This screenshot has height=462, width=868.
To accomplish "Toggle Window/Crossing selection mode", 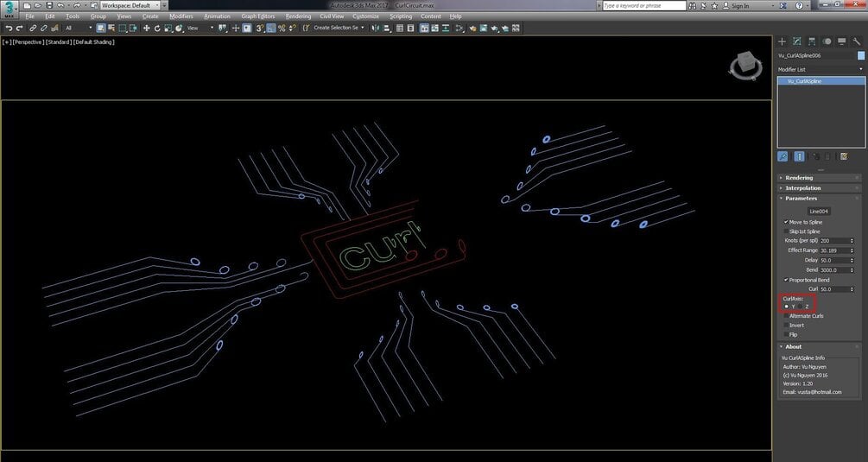I will 133,28.
